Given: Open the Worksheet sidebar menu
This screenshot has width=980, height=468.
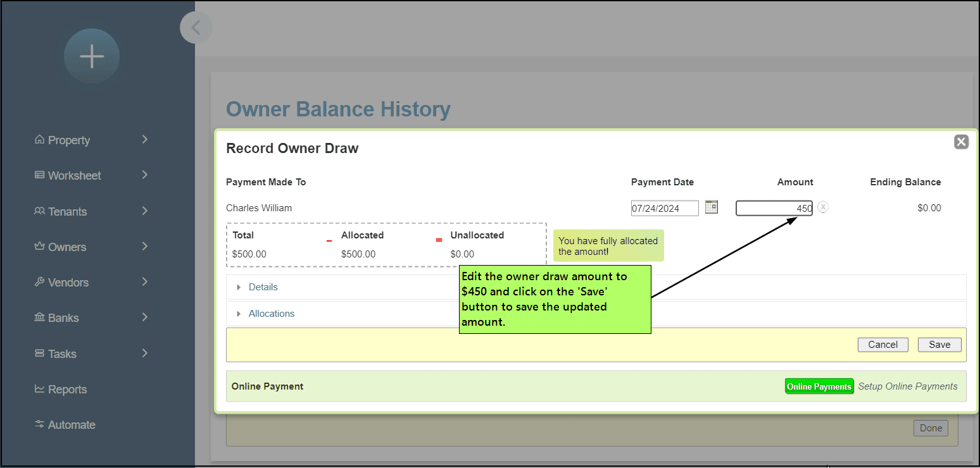Looking at the screenshot, I should (x=74, y=175).
